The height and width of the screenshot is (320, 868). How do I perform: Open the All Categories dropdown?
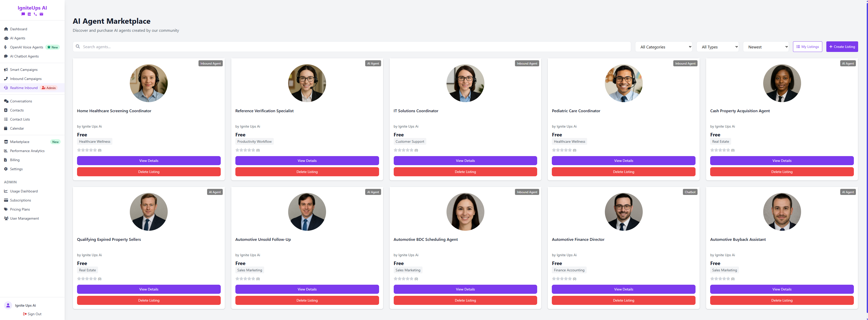pyautogui.click(x=663, y=47)
